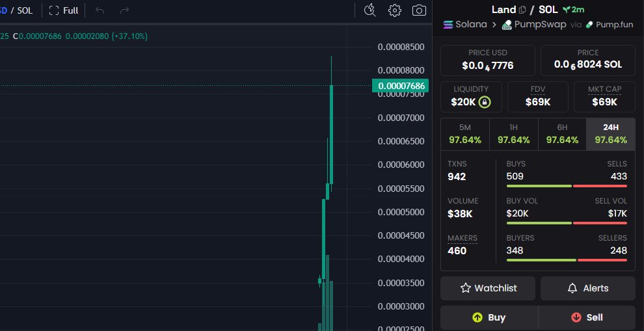The image size is (644, 331).
Task: Click the SELLERS count 248
Action: coord(619,250)
